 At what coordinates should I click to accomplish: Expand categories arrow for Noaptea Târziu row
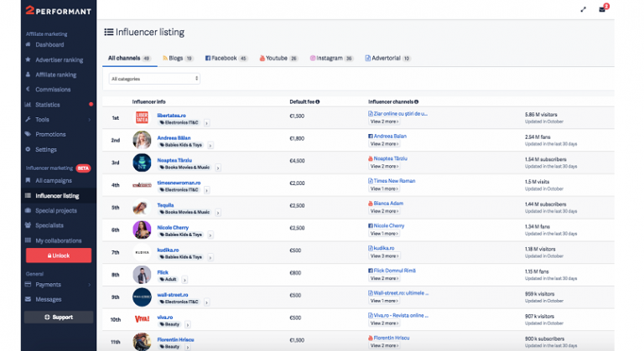tap(218, 168)
